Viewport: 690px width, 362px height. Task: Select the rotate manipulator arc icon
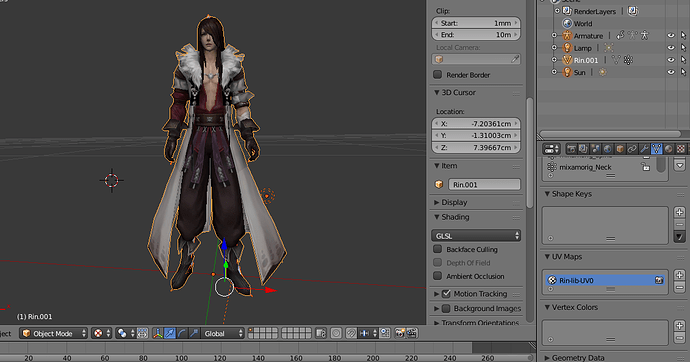point(182,333)
